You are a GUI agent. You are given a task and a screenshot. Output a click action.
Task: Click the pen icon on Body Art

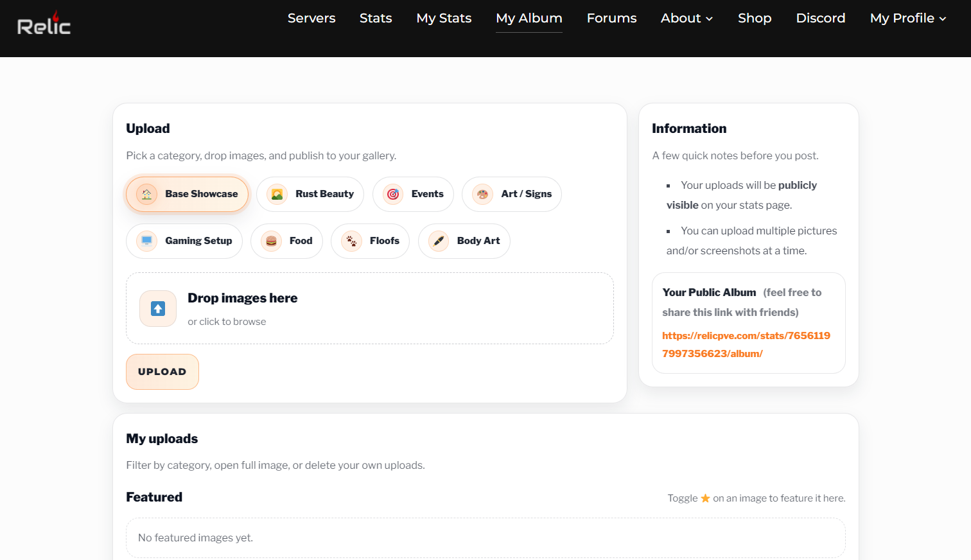coord(439,241)
